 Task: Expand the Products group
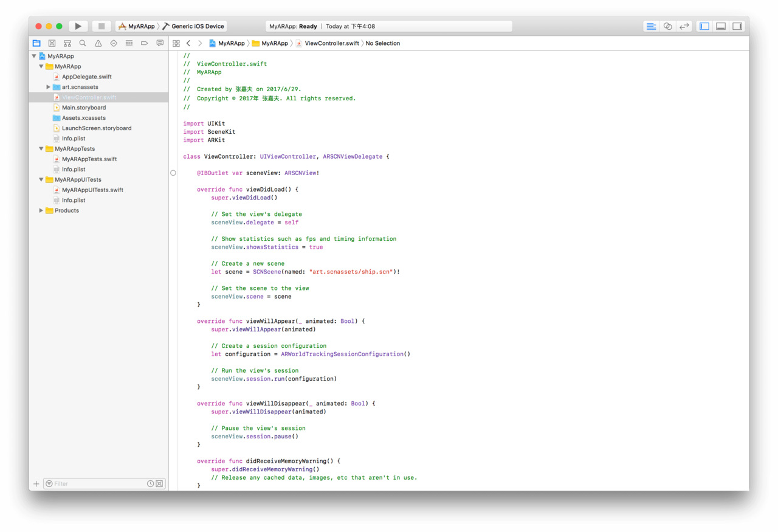(41, 210)
